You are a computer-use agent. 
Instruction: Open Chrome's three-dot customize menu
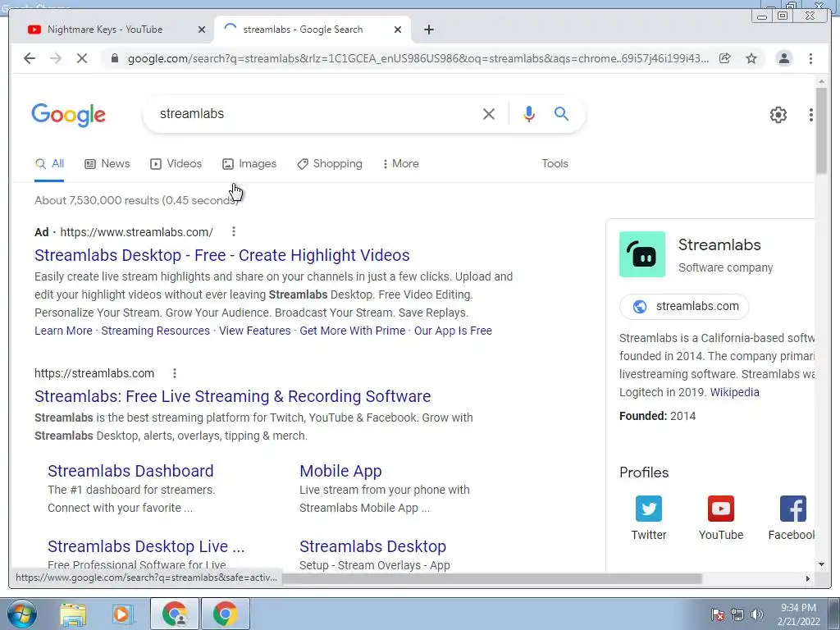pyautogui.click(x=810, y=58)
